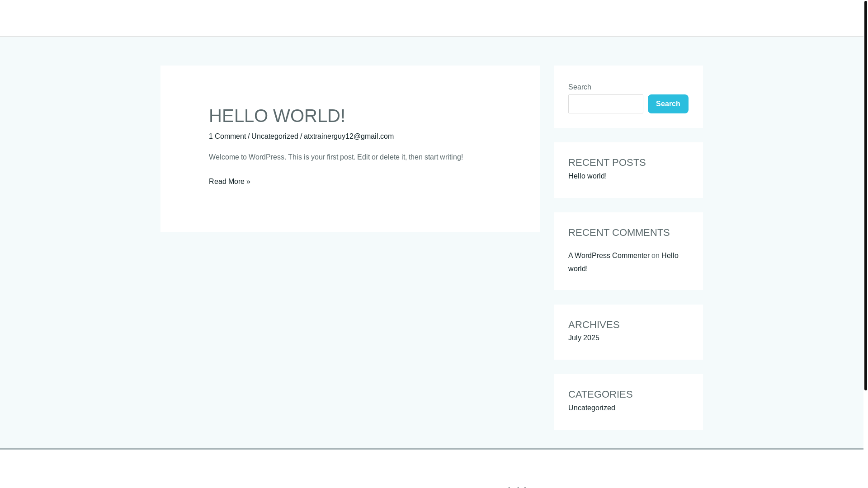Open author atxtrainerguy12@gmail.com link
Viewport: 868px width, 488px height.
(x=349, y=136)
